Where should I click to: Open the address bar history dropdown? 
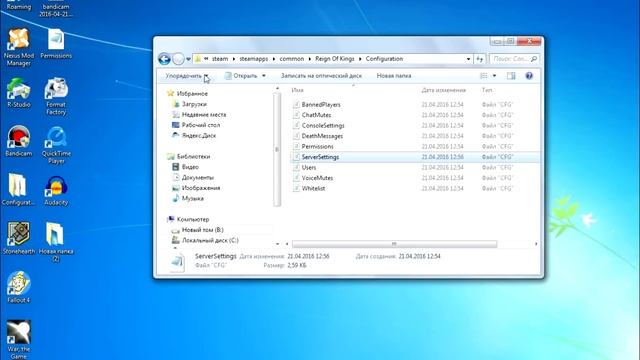point(468,59)
